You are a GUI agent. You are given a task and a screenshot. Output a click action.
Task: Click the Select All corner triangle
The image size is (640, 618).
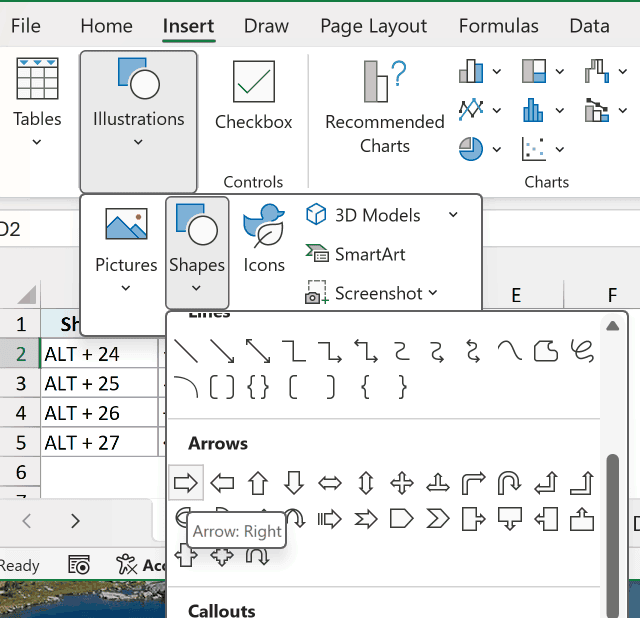[27, 294]
